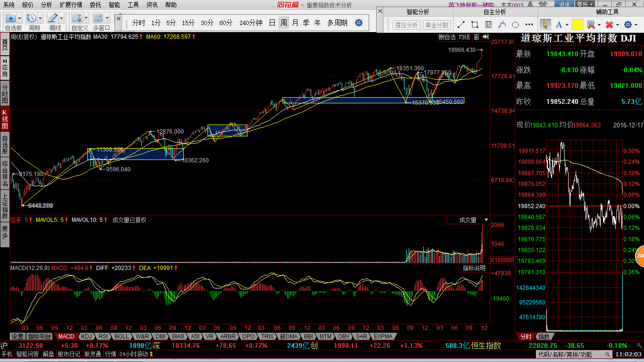Click the text A font tool
The height and width of the screenshot is (362, 644).
[x=559, y=25]
